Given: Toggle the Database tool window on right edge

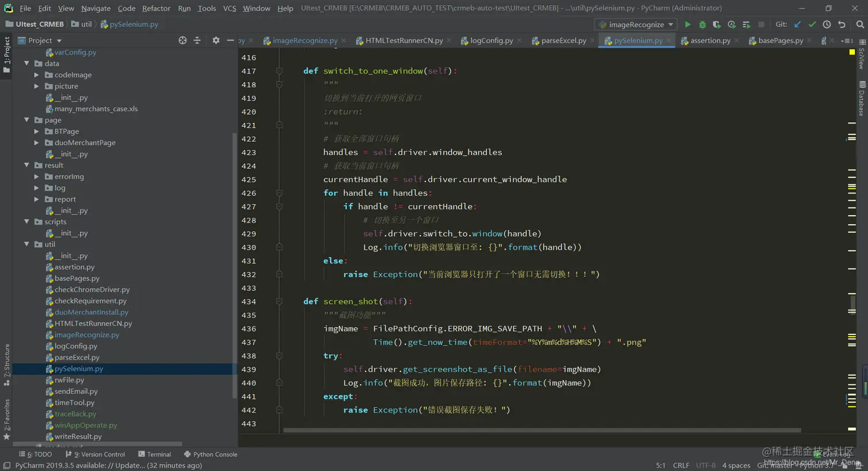Looking at the screenshot, I should 862,99.
